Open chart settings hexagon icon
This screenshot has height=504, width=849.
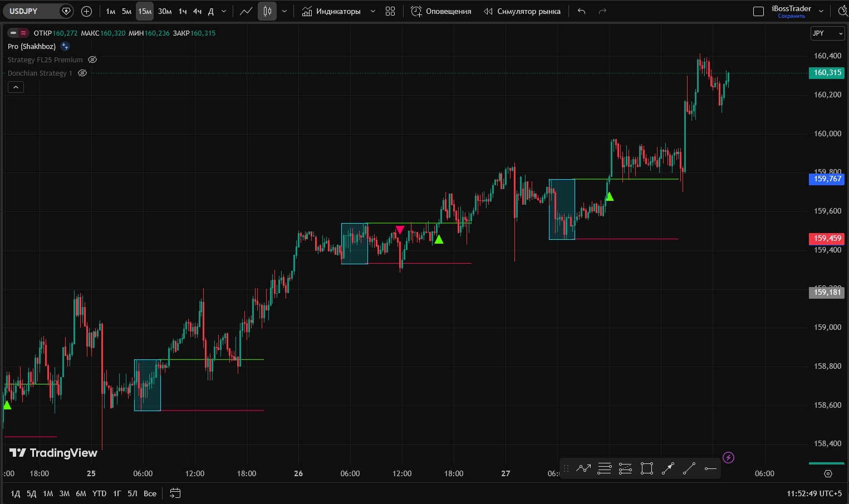[828, 474]
